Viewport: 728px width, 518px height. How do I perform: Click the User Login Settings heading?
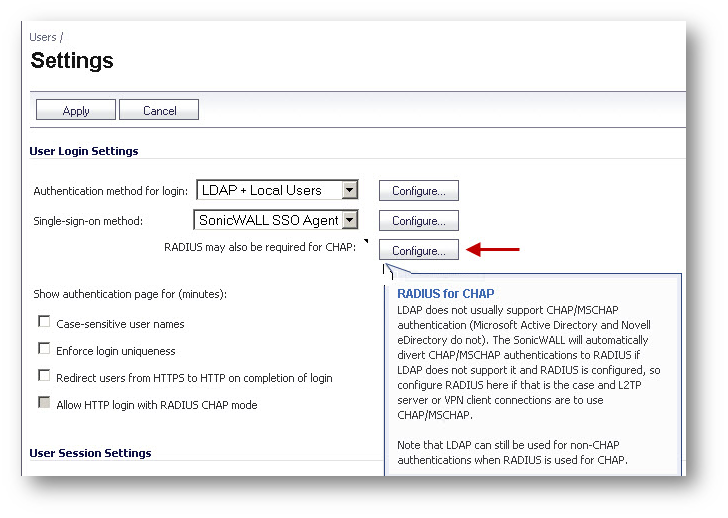point(84,151)
